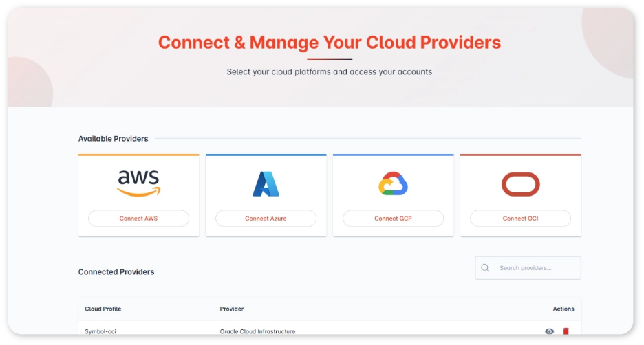Click the magnifier icon in the search box
The height and width of the screenshot is (345, 644).
tap(485, 268)
